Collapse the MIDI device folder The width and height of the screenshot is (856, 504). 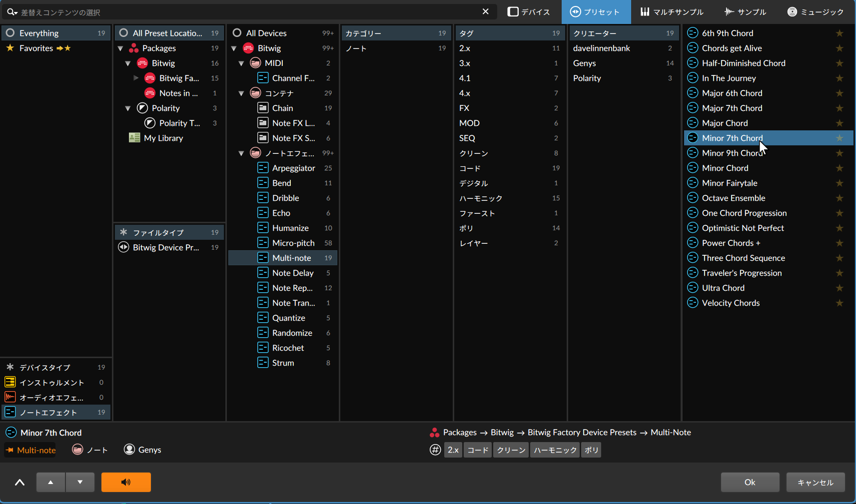coord(241,63)
